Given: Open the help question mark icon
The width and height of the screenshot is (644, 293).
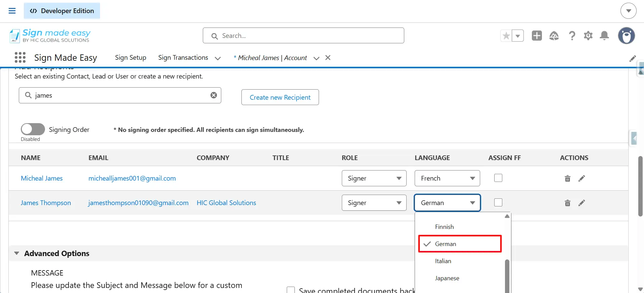Looking at the screenshot, I should [x=572, y=36].
